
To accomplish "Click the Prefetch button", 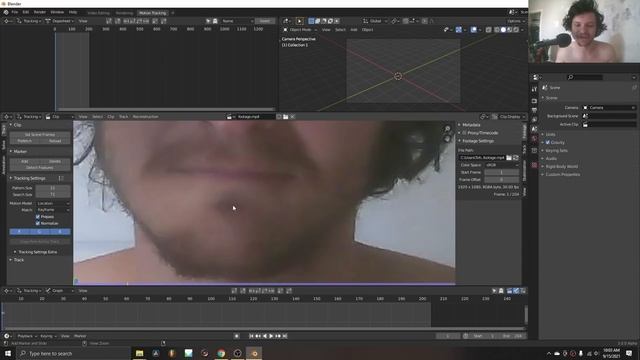I will pos(24,141).
